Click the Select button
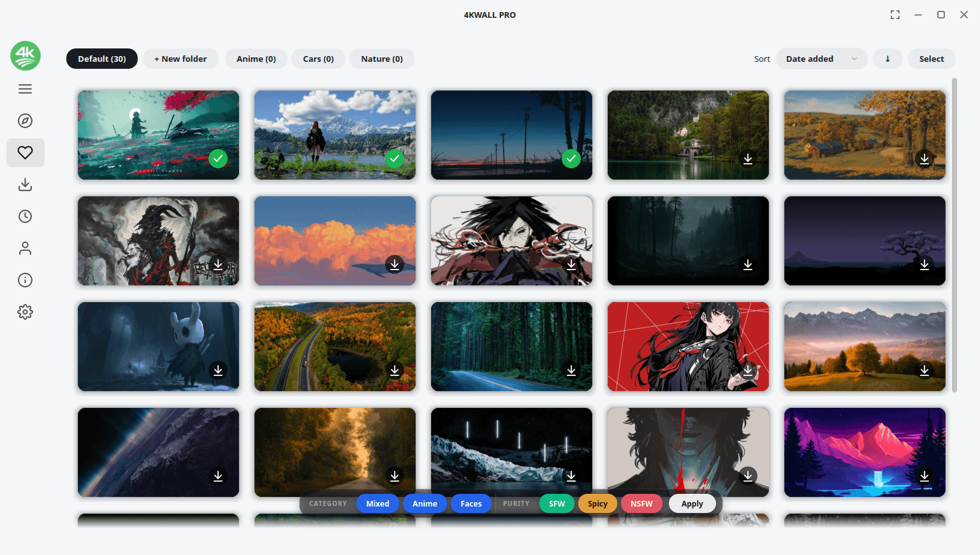 [932, 59]
